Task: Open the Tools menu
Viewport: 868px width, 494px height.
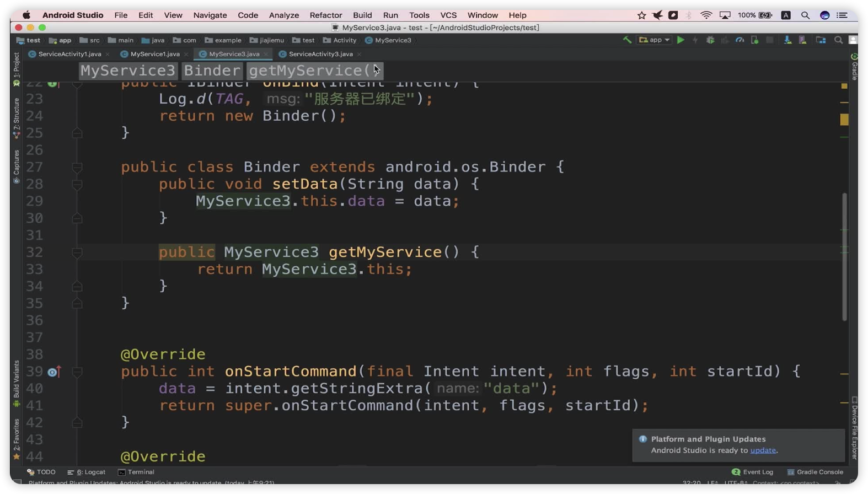Action: coord(419,15)
